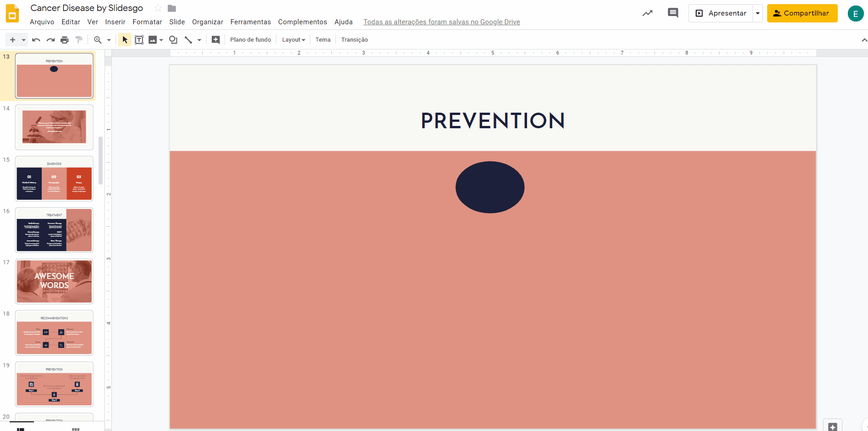The height and width of the screenshot is (431, 868).
Task: Click the saved in Google Drive status link
Action: point(442,22)
